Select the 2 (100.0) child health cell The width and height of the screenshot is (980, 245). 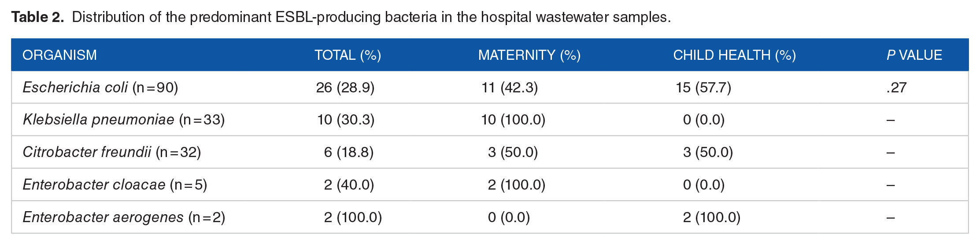tap(711, 217)
